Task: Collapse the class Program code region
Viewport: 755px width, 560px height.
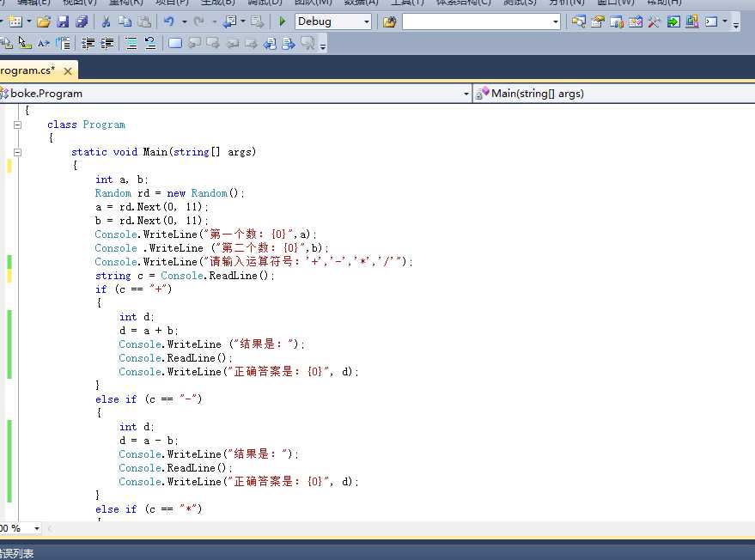Action: point(17,125)
